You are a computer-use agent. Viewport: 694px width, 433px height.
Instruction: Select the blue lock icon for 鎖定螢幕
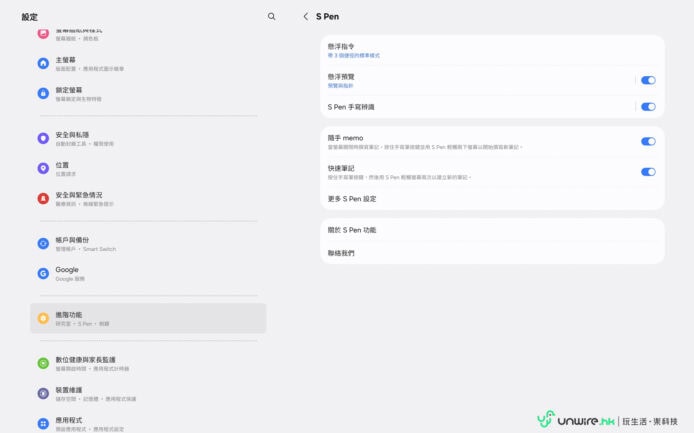[x=43, y=93]
